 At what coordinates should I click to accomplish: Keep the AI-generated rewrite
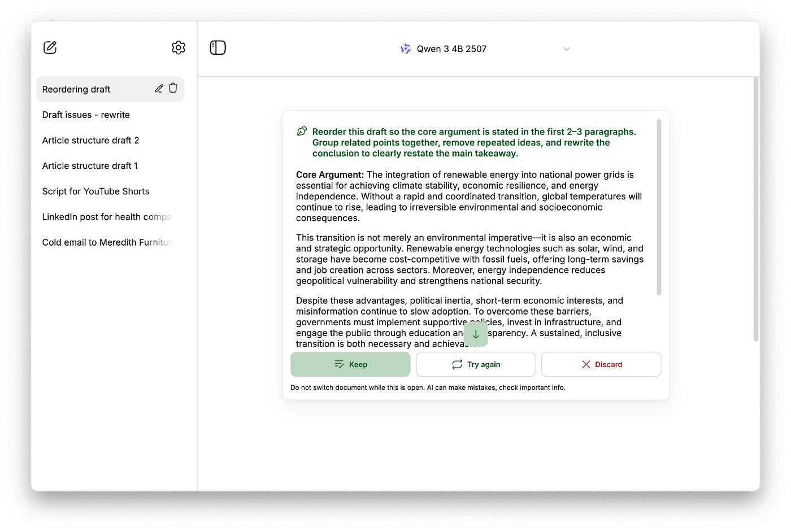(350, 364)
